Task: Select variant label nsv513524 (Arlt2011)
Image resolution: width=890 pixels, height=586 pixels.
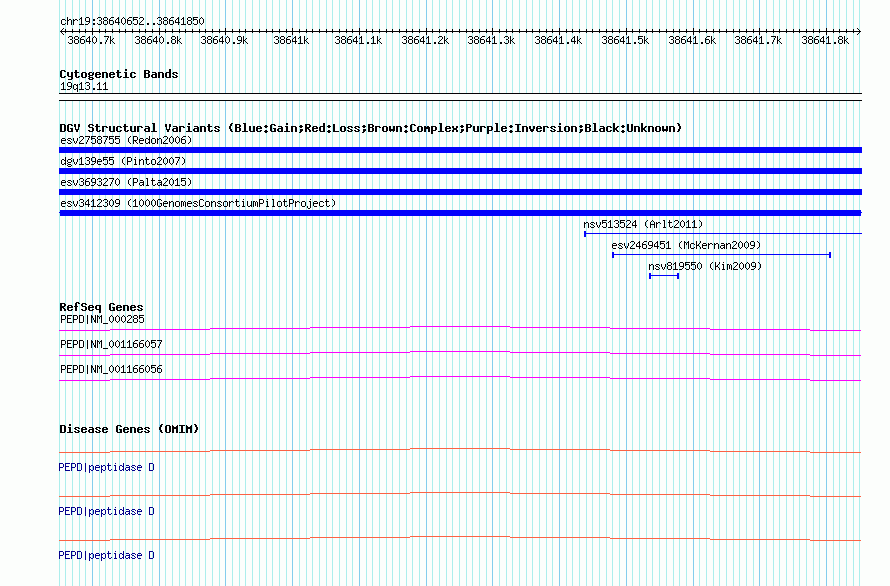Action: pos(643,224)
